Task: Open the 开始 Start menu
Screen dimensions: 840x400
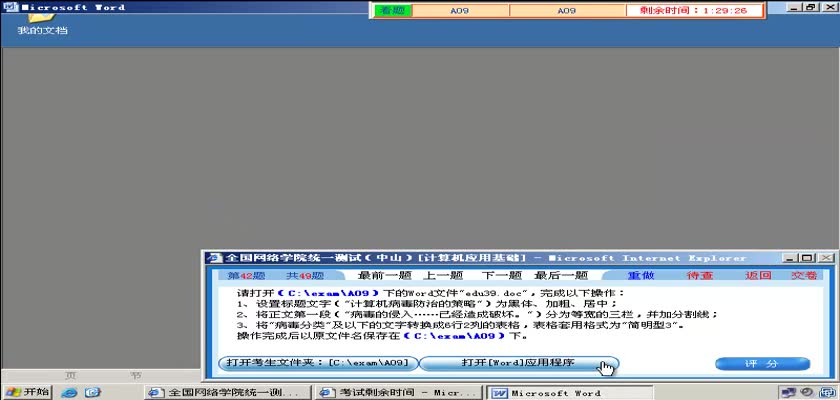Action: pos(27,392)
